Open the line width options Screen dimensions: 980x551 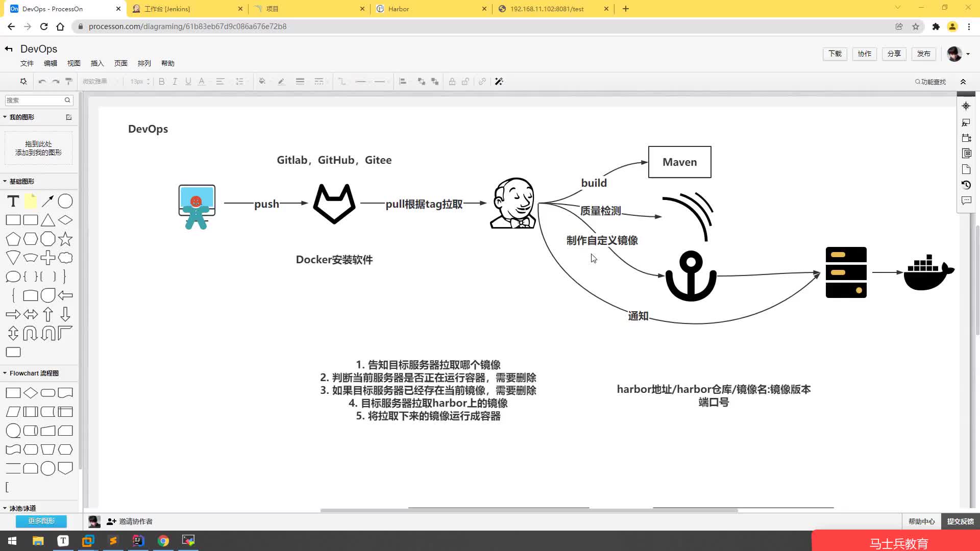point(300,82)
